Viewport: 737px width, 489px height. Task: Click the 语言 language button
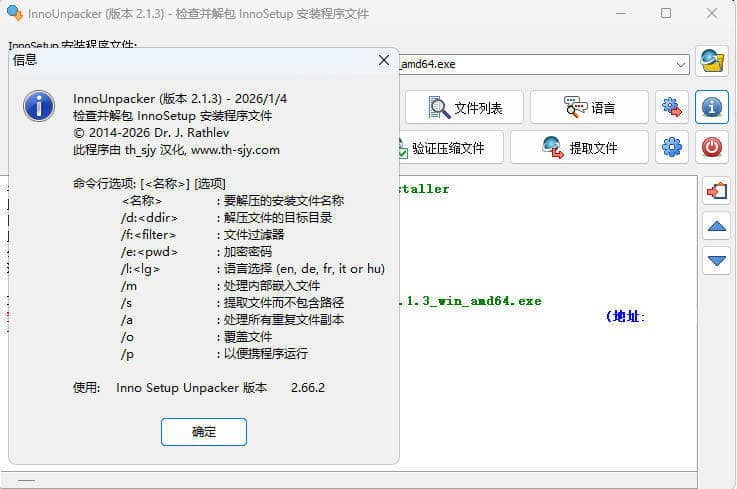point(589,107)
